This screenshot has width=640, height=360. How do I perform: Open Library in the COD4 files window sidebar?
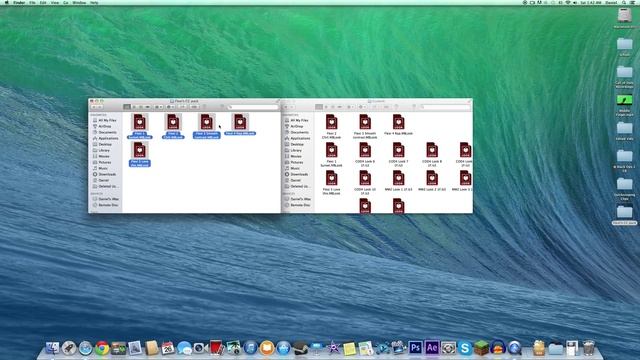coord(293,150)
